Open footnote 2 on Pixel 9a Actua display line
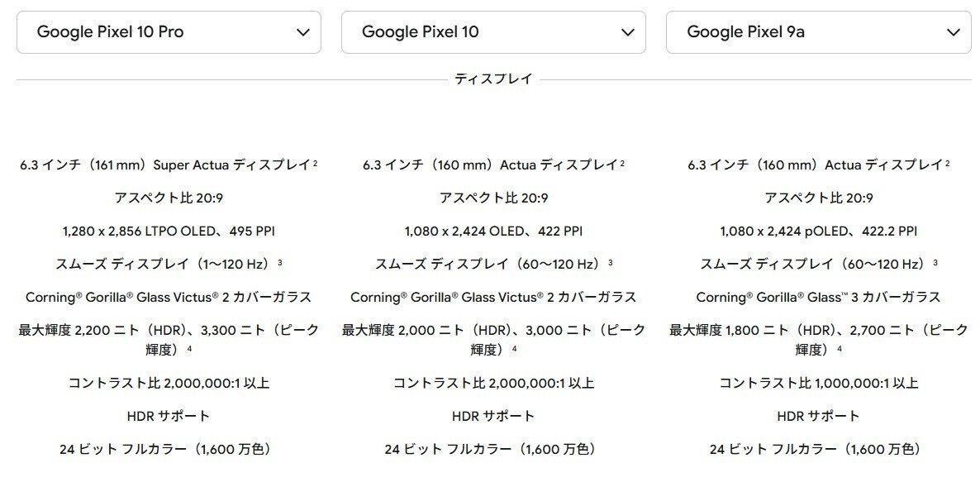 click(947, 164)
